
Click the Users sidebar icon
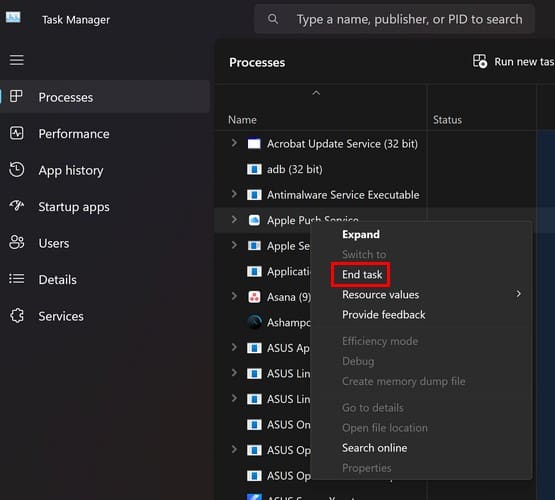tap(17, 242)
